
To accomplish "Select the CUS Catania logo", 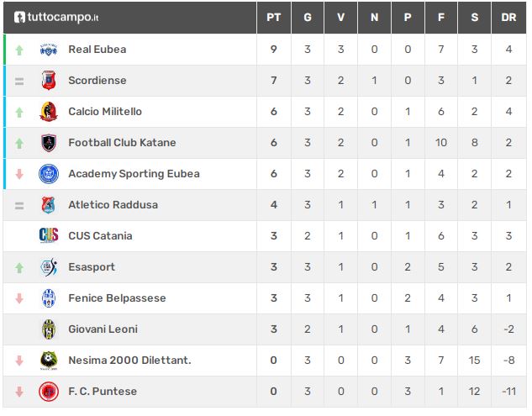I will (49, 235).
